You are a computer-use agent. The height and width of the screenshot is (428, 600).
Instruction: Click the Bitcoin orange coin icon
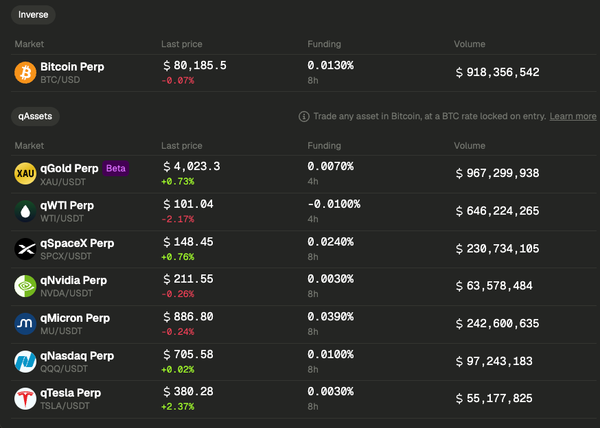(25, 73)
